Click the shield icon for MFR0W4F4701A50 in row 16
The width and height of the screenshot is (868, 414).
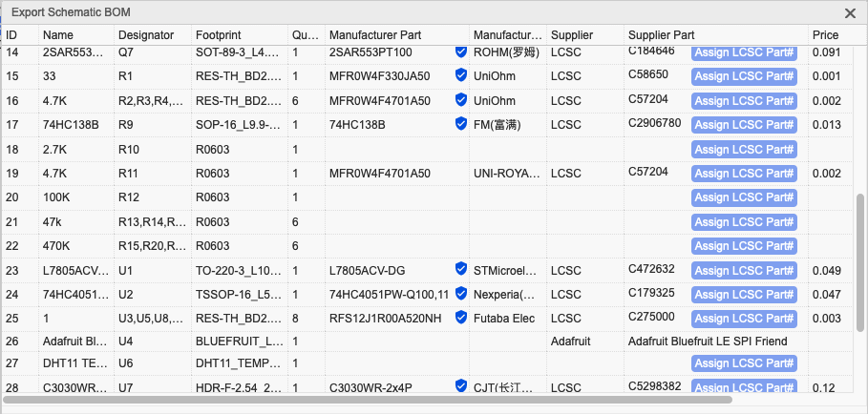(460, 99)
